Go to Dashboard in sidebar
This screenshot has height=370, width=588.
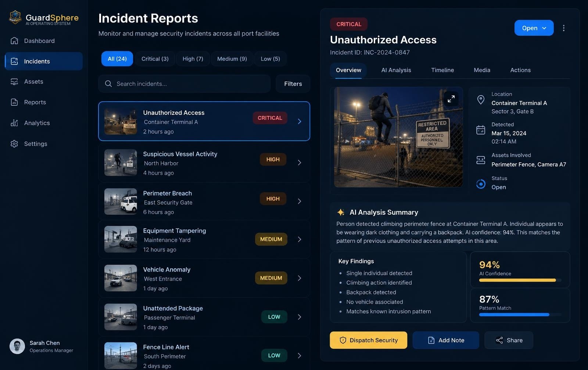coord(44,41)
